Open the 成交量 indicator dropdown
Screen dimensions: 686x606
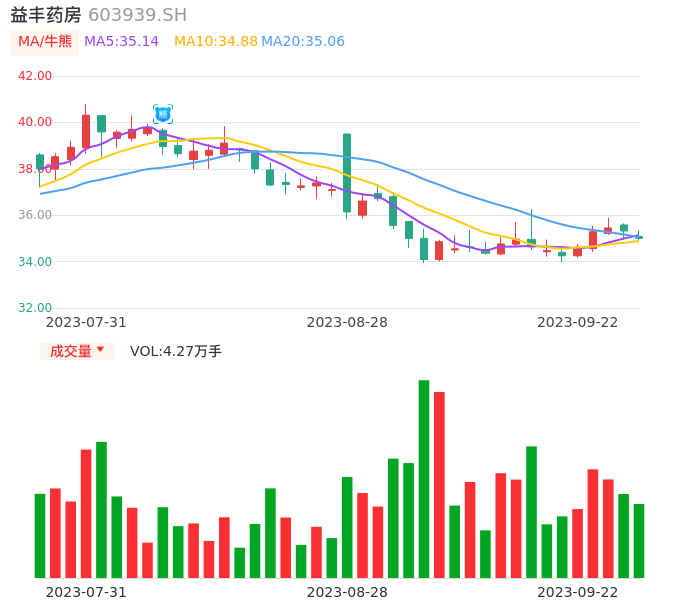tap(77, 351)
